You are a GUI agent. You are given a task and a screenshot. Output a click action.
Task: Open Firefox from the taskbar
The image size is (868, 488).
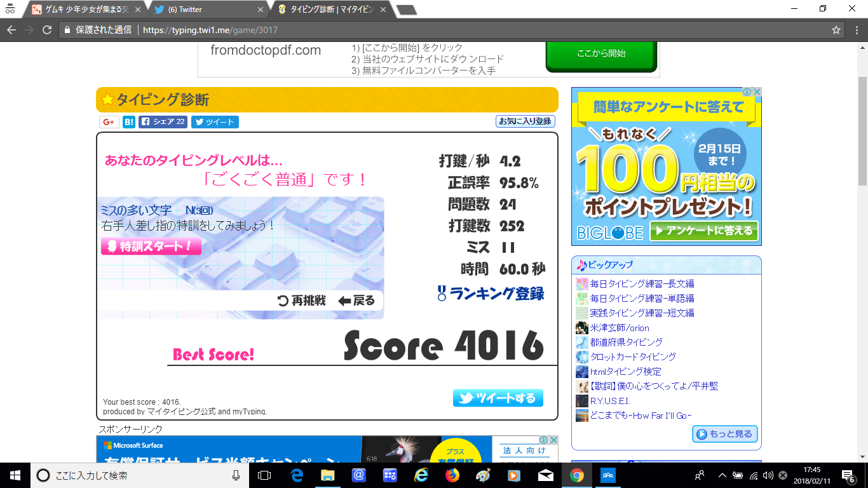click(x=452, y=475)
